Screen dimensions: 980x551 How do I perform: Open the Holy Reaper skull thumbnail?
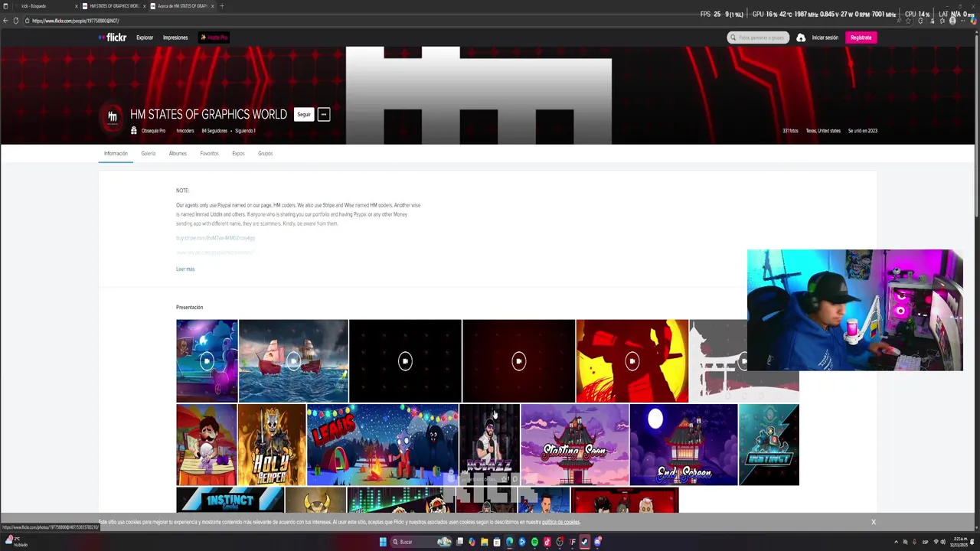point(272,445)
